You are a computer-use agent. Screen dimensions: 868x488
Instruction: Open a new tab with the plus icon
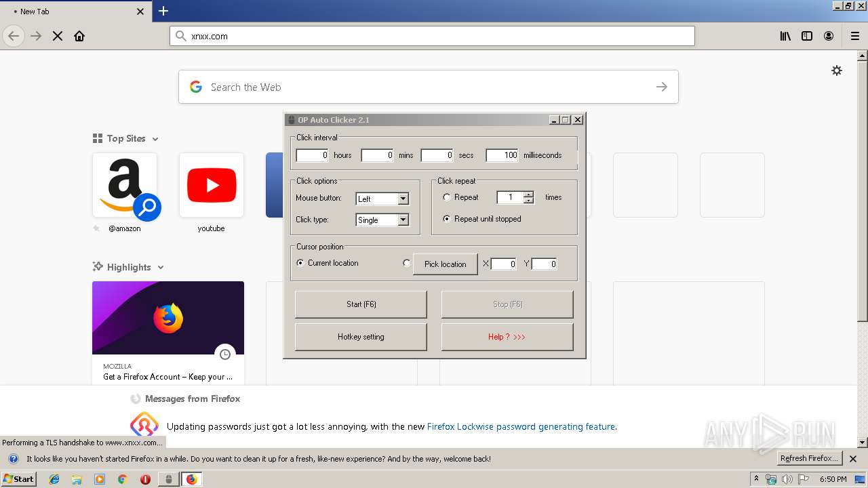pos(163,11)
